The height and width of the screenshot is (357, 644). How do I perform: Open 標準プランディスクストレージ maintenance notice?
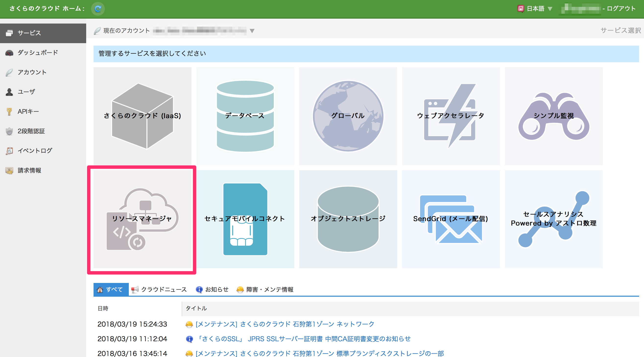320,353
